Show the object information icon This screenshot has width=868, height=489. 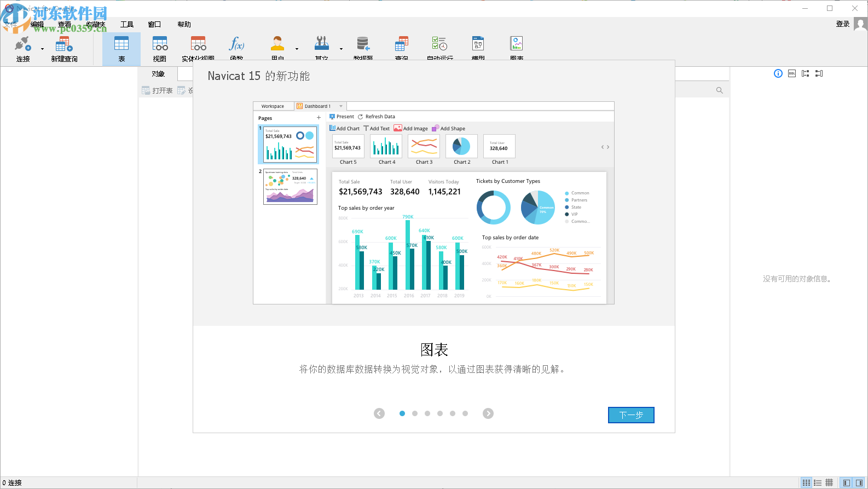[x=778, y=73]
